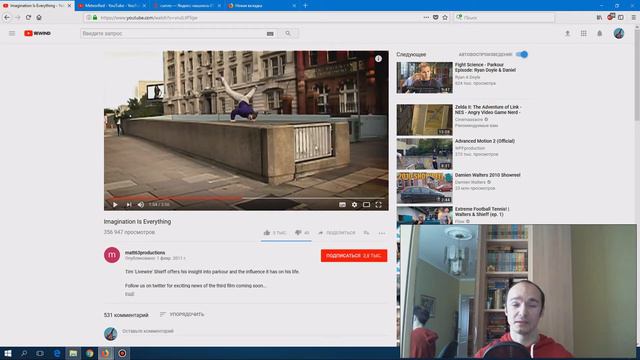Switch to the Новая вкладка tab
Viewport: 640px width, 360px height.
click(x=262, y=6)
